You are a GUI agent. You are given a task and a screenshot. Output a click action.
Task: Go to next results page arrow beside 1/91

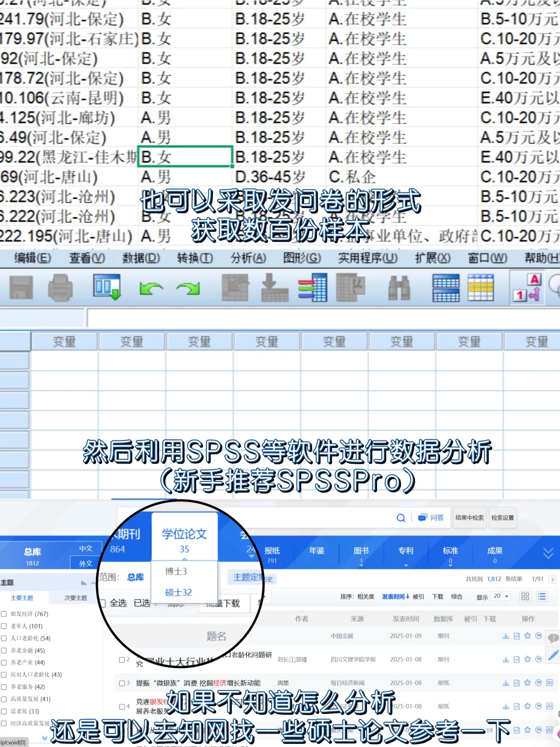tap(552, 579)
